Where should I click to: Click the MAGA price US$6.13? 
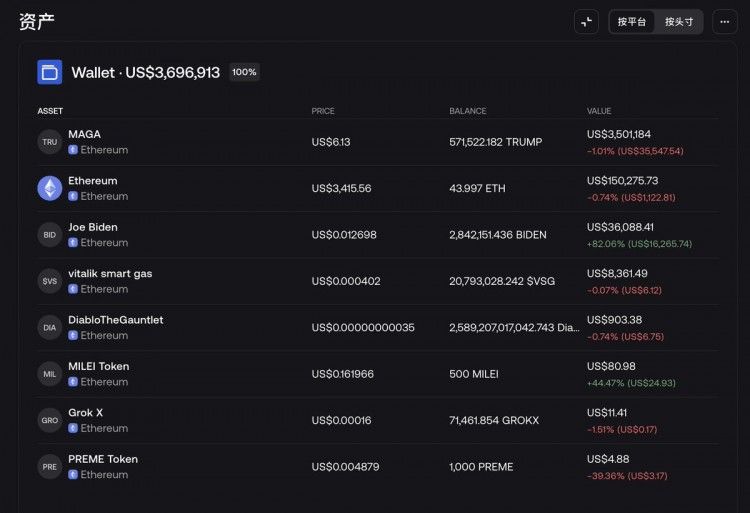[331, 142]
